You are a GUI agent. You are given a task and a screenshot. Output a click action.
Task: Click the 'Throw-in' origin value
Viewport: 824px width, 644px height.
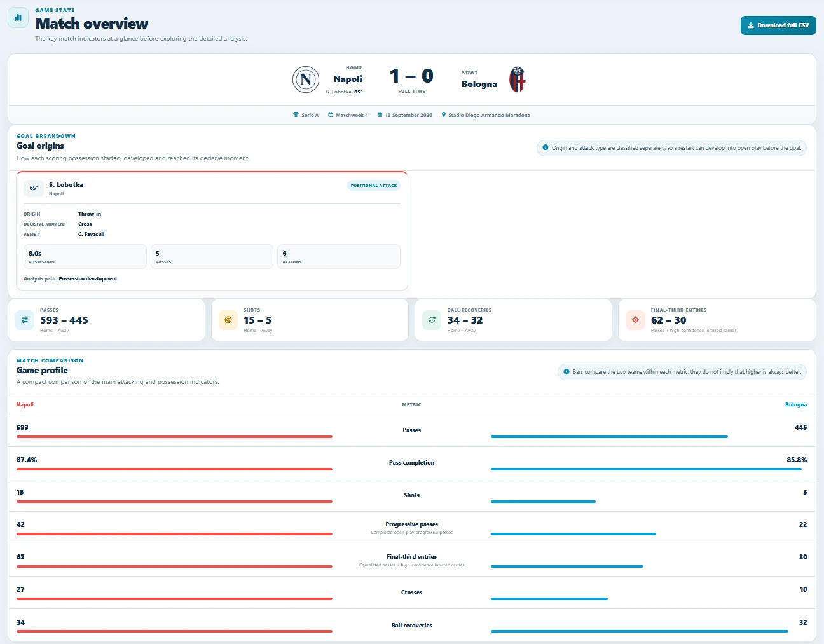click(90, 214)
